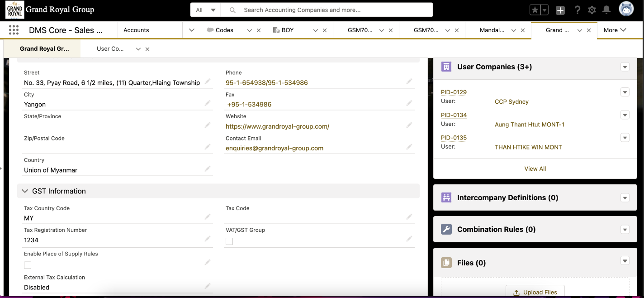Open Combination Rules panel actions dropdown
The height and width of the screenshot is (298, 644).
point(625,230)
